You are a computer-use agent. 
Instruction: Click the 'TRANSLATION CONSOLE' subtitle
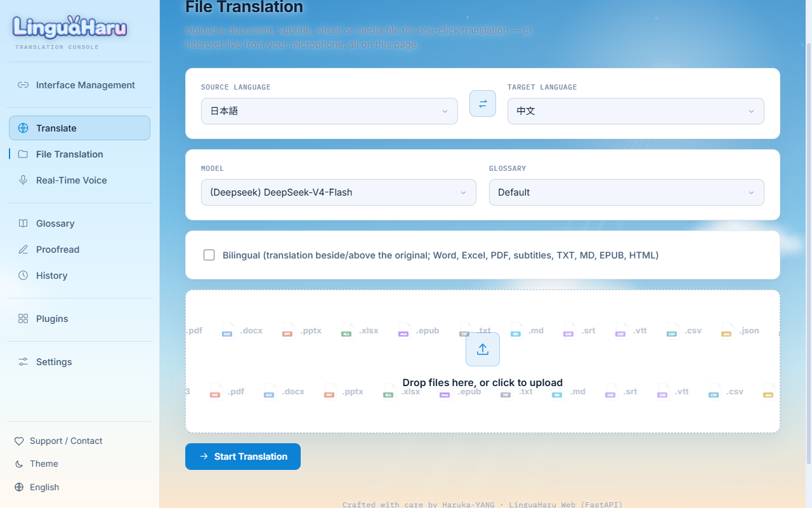coord(57,47)
